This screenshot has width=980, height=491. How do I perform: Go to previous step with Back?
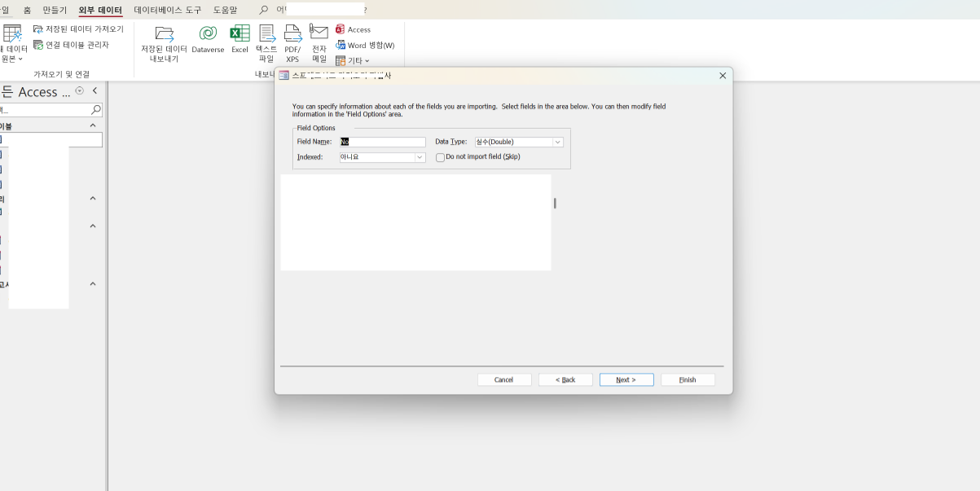point(565,379)
